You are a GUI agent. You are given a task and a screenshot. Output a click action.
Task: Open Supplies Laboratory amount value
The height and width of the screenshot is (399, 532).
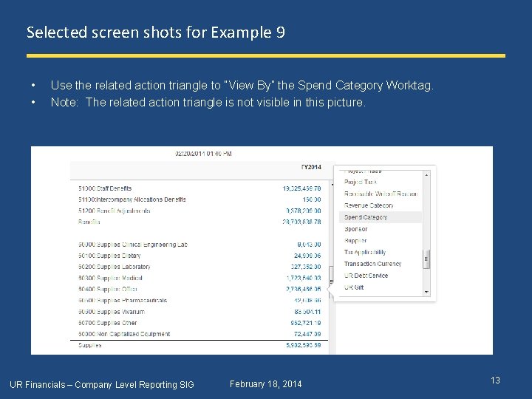[x=306, y=267]
